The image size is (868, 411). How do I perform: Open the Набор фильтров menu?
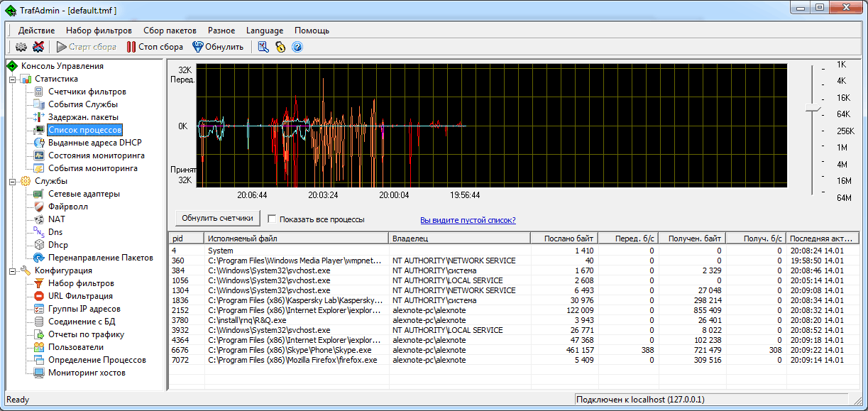(99, 31)
